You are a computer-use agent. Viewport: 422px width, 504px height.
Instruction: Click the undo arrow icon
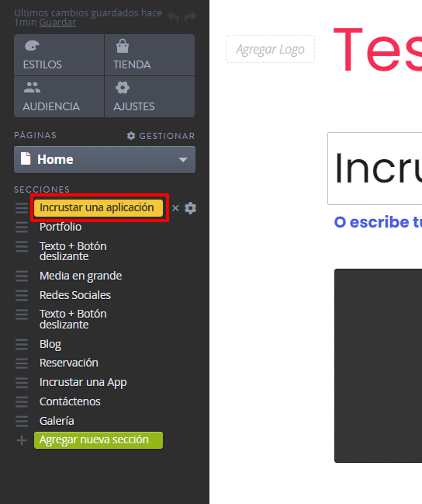tap(173, 16)
